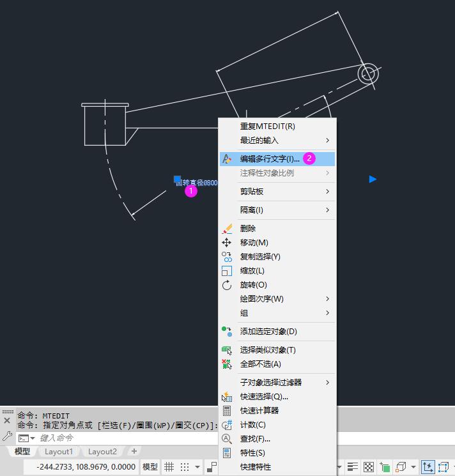This screenshot has width=455, height=476.
Task: Toggle transparency checkerboard status icon
Action: [369, 466]
